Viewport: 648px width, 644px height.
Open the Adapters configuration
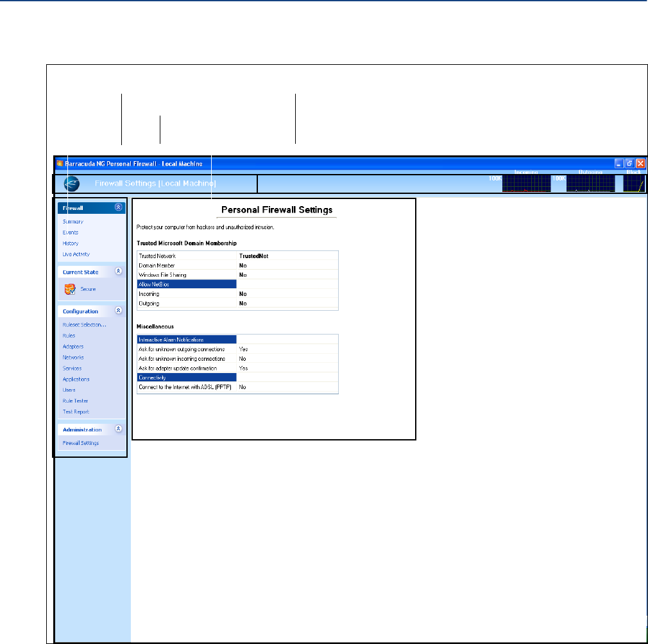(73, 347)
